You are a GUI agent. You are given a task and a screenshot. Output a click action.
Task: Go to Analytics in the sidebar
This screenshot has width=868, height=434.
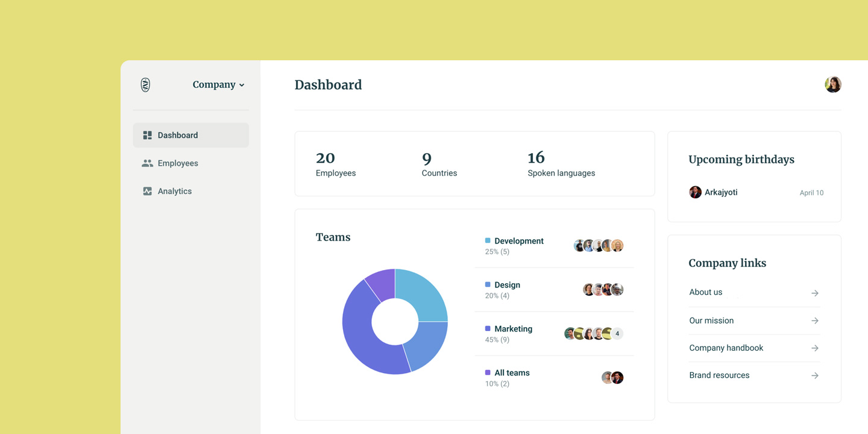(190, 191)
